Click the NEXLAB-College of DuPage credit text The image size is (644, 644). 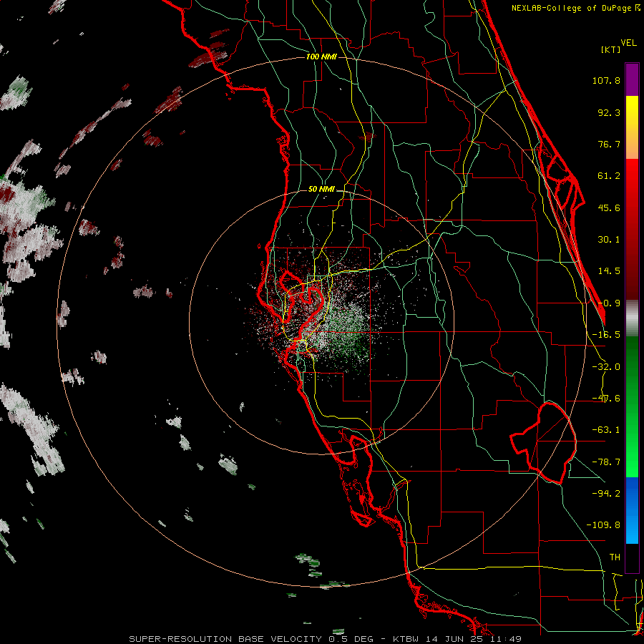[576, 8]
